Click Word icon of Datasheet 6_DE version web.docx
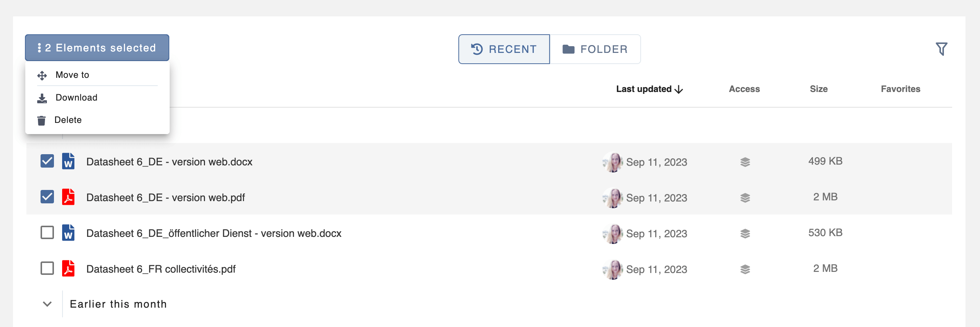980x327 pixels. [x=68, y=161]
